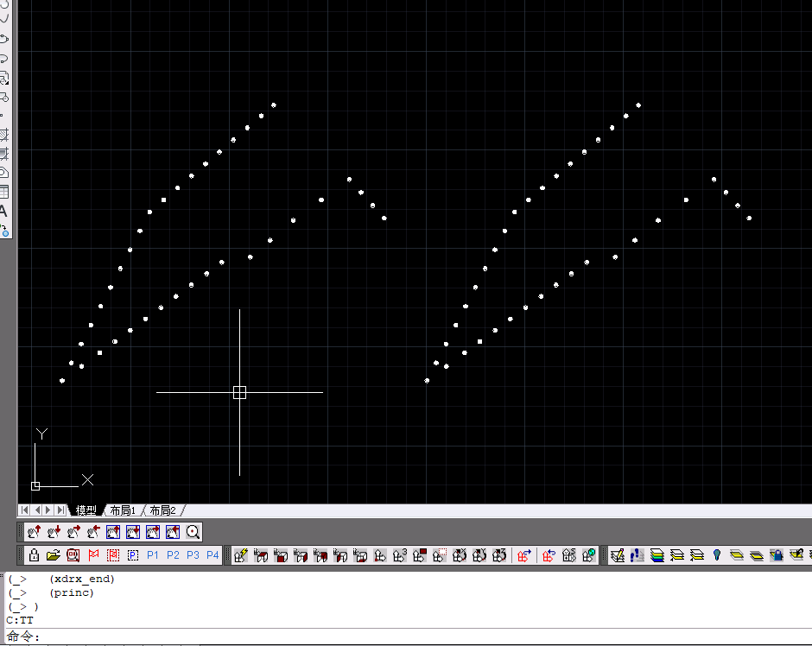Click the dashed red flag icon
This screenshot has height=646, width=812.
tap(113, 555)
